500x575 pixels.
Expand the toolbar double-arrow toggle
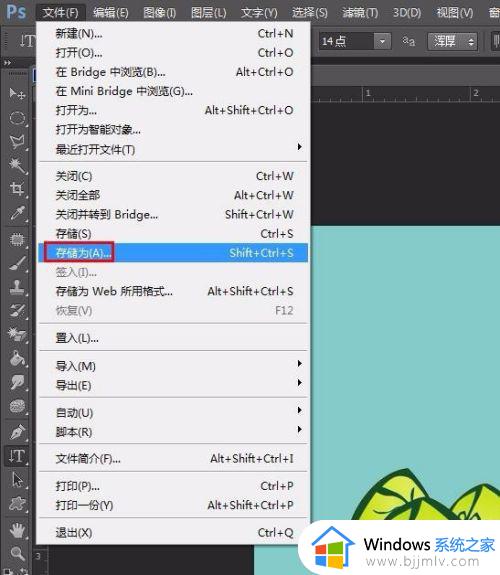(x=7, y=63)
